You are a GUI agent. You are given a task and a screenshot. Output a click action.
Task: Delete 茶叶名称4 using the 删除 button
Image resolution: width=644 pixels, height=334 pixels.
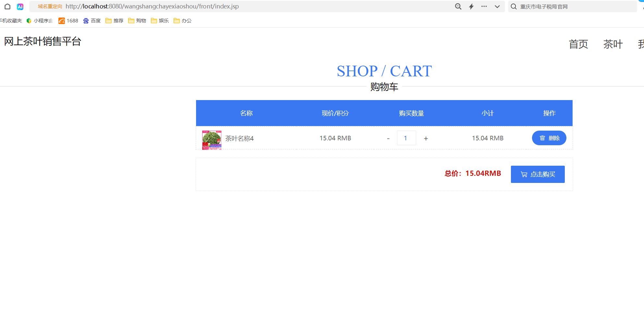(x=549, y=138)
